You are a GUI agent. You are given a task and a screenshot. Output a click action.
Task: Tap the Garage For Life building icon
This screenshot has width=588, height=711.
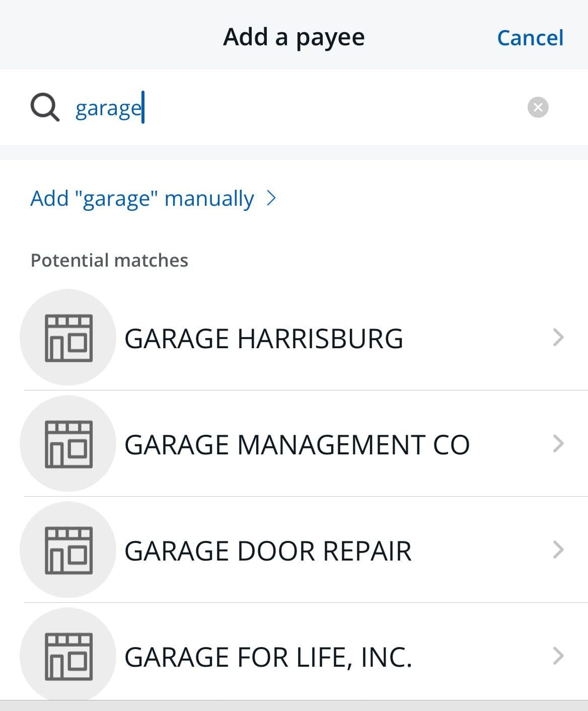coord(68,656)
